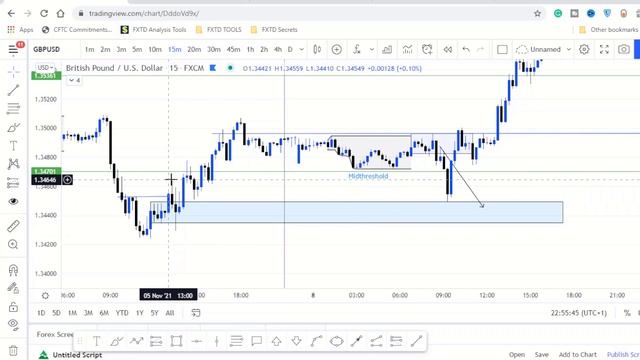Undo the last chart action

tap(466, 49)
